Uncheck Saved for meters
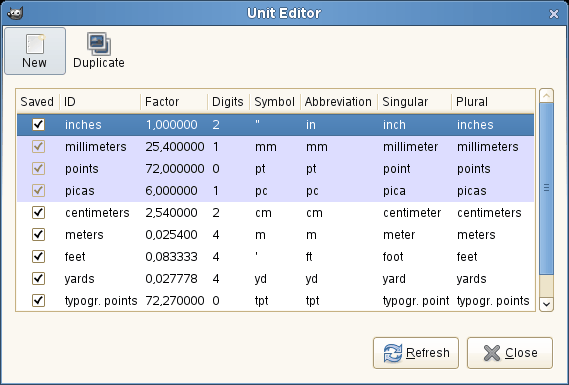This screenshot has width=569, height=385. 38,235
